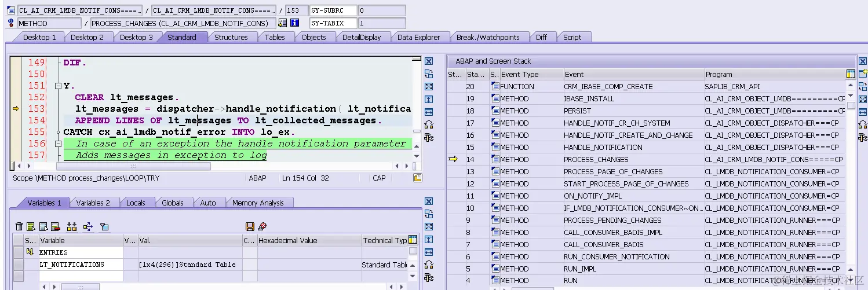Click the SY-SUBRC value field

pos(382,10)
